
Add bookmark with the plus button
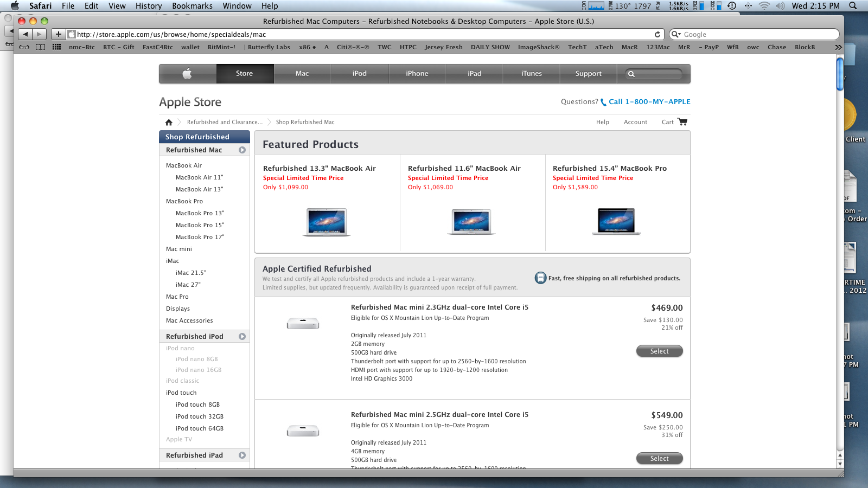click(x=59, y=34)
